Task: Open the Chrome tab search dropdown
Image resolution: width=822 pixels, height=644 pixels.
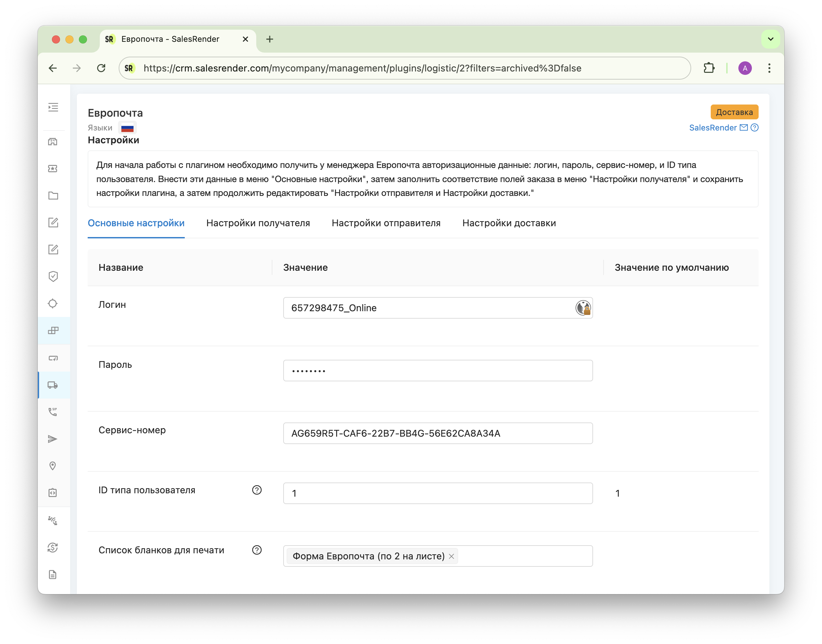Action: (770, 39)
